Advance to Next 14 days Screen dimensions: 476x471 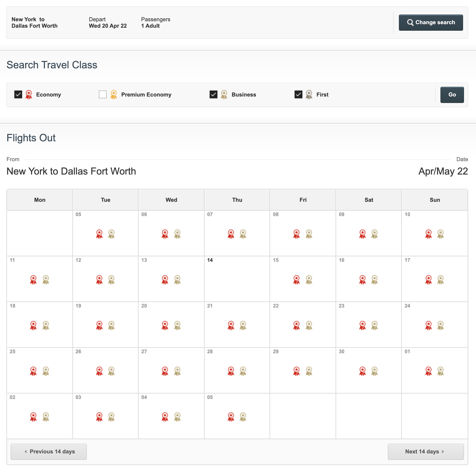425,452
